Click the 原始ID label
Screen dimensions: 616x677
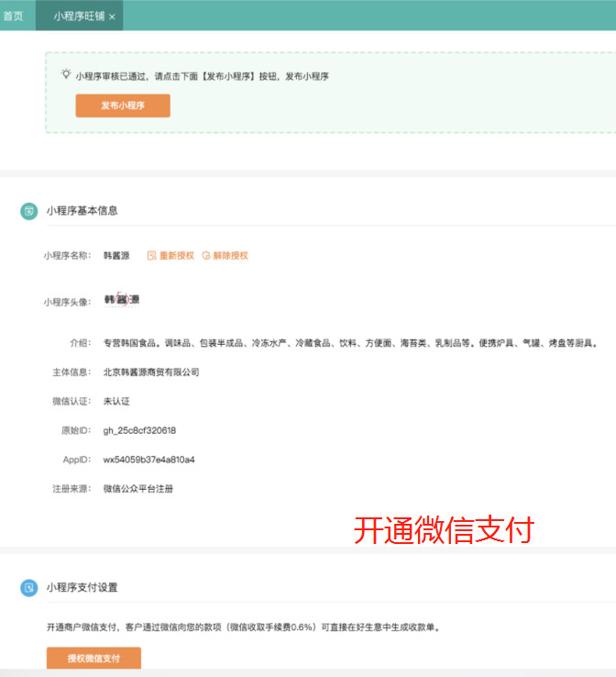tap(76, 430)
